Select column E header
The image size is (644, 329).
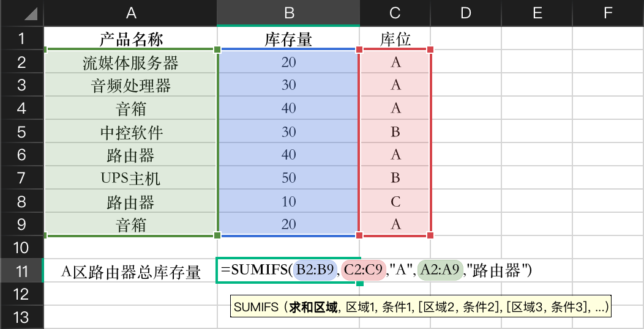[537, 13]
